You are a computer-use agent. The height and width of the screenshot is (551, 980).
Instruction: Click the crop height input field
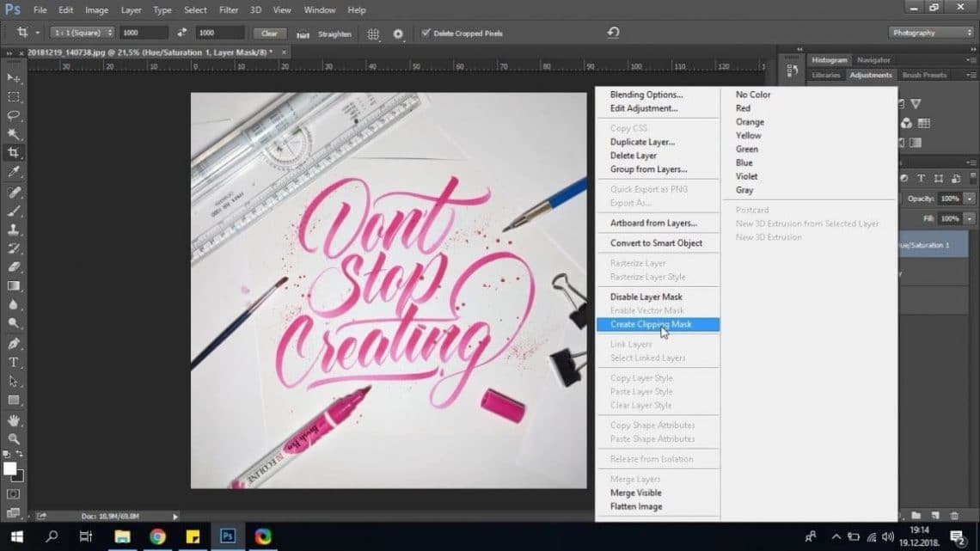tap(220, 33)
